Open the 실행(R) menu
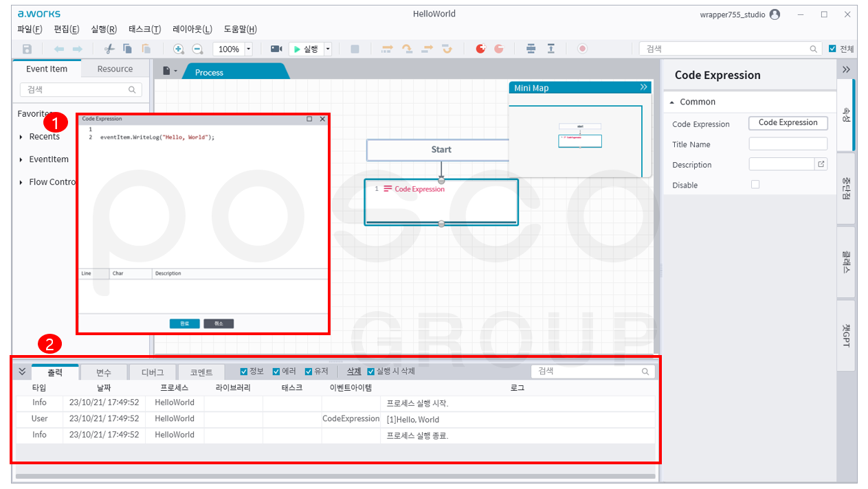The height and width of the screenshot is (489, 868). [104, 30]
